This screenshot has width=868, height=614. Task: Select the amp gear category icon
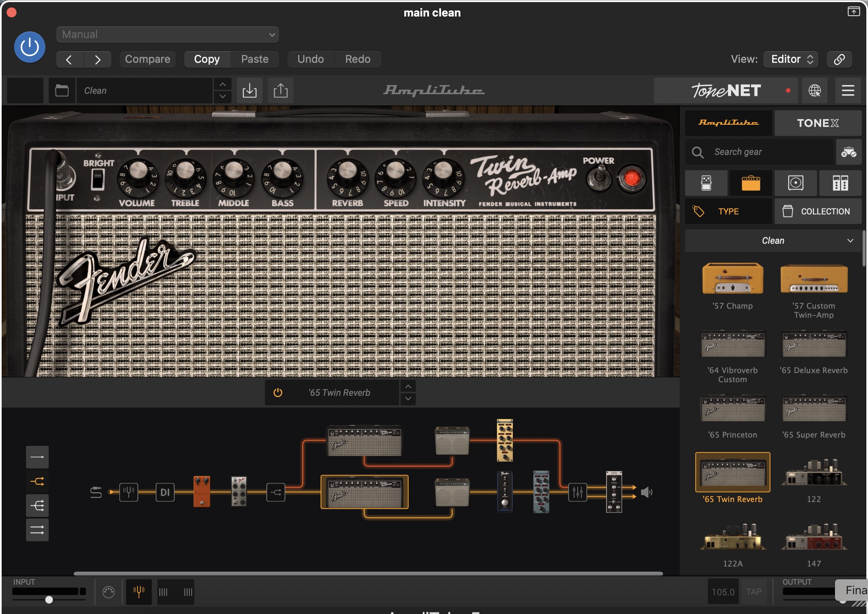(x=751, y=183)
